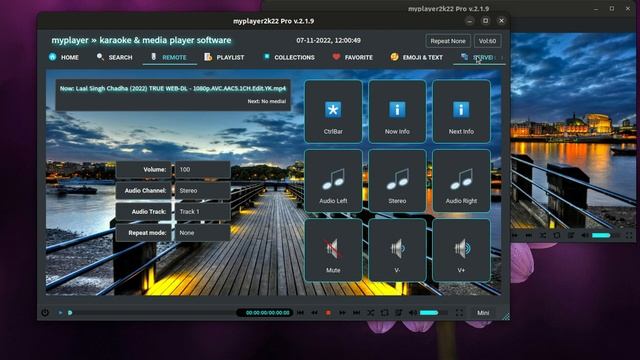The width and height of the screenshot is (640, 360).
Task: Click the Audio Track: label
Action: [x=144, y=211]
